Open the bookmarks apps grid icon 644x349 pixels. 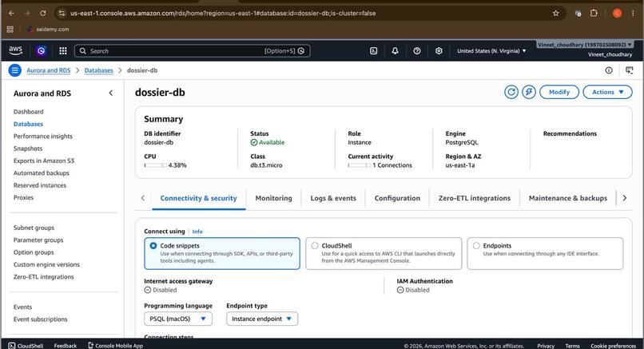[10, 30]
